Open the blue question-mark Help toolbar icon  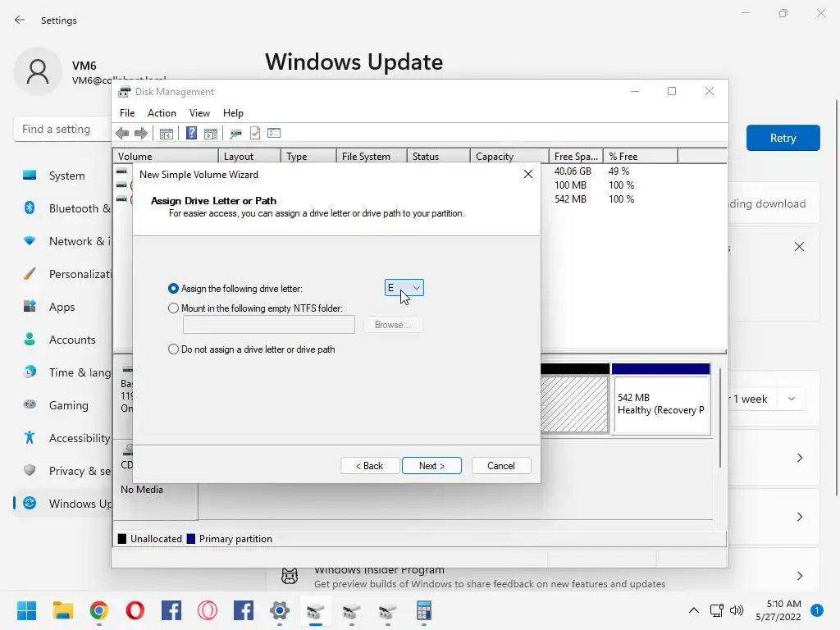191,133
